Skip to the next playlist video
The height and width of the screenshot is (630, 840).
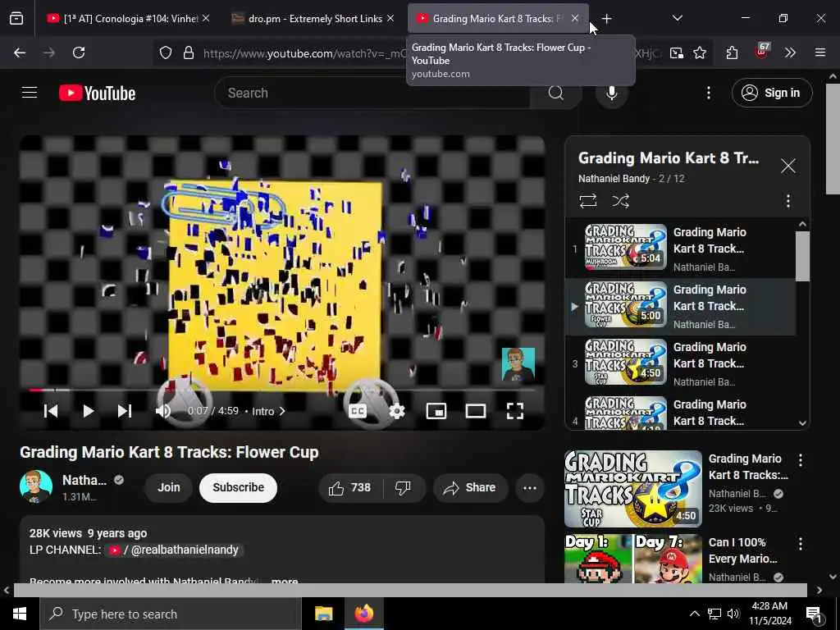[125, 411]
